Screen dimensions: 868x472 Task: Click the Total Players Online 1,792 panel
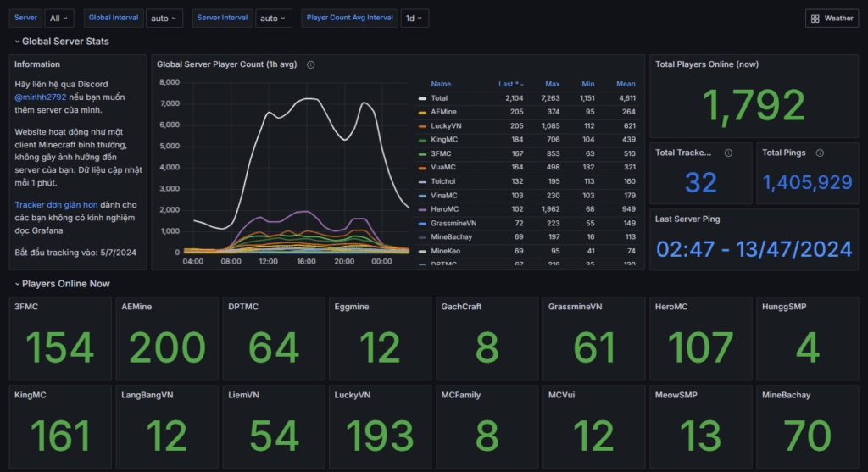pos(754,106)
